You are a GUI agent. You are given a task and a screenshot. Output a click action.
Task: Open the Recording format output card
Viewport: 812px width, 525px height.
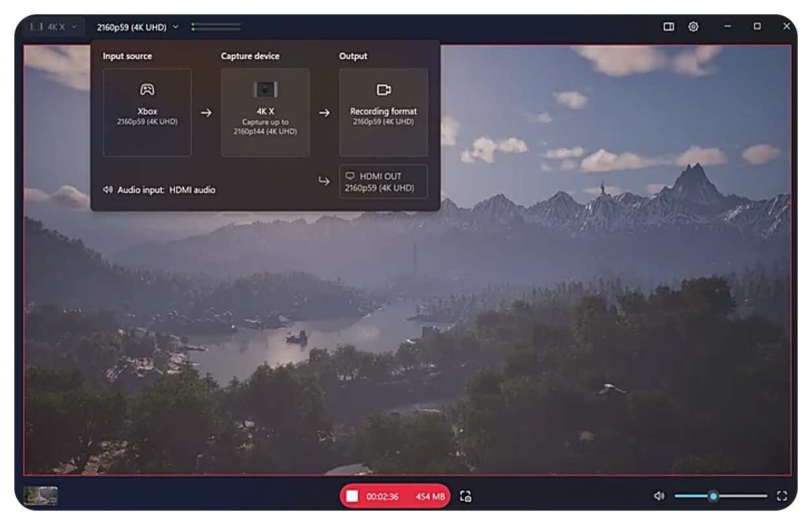(384, 112)
